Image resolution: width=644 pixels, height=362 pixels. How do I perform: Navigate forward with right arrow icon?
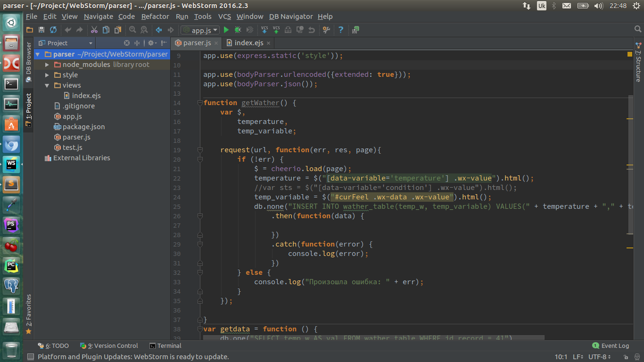point(171,30)
